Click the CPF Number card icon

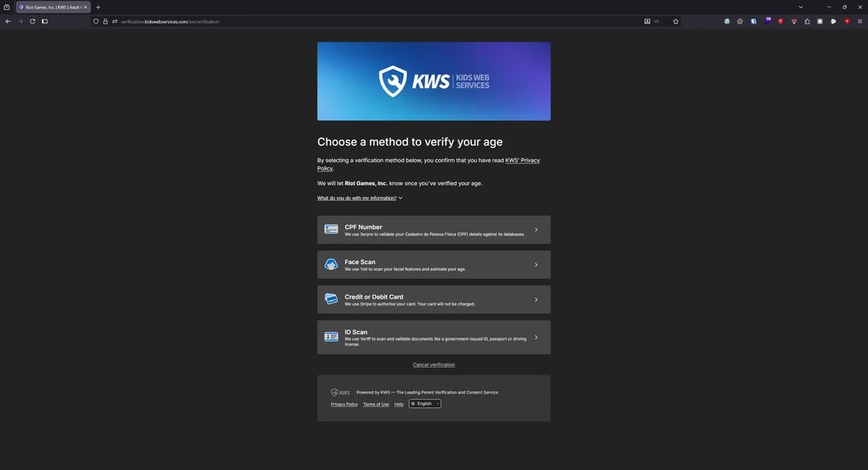click(x=331, y=229)
